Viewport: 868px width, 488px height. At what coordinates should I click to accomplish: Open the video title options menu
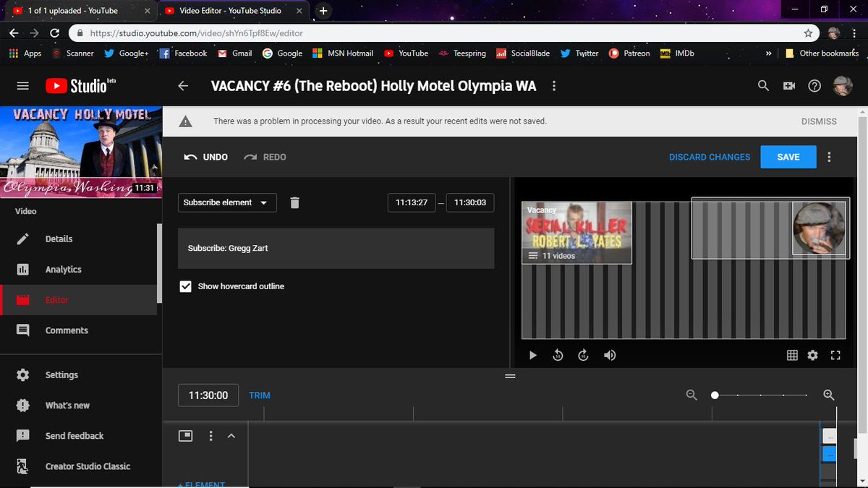pos(554,85)
